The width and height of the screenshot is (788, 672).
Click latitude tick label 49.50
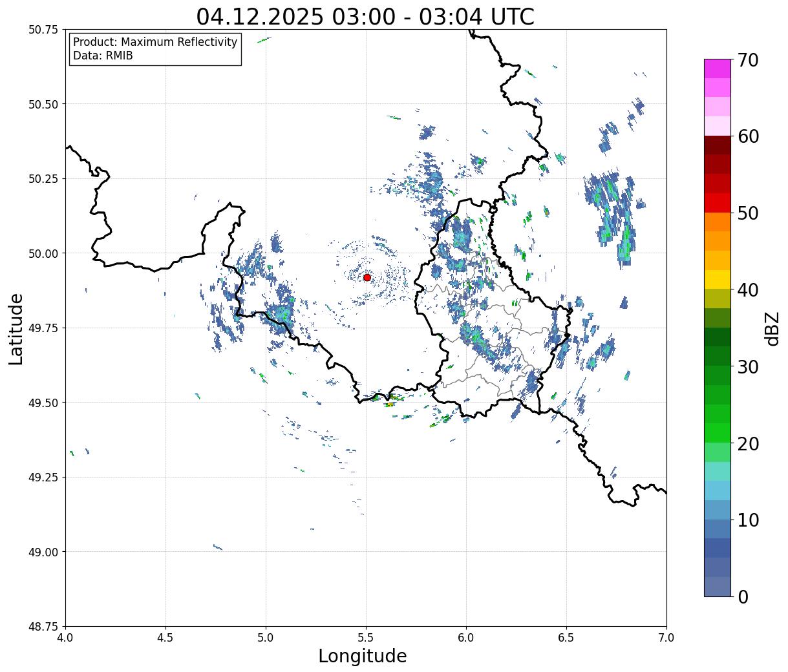43,403
